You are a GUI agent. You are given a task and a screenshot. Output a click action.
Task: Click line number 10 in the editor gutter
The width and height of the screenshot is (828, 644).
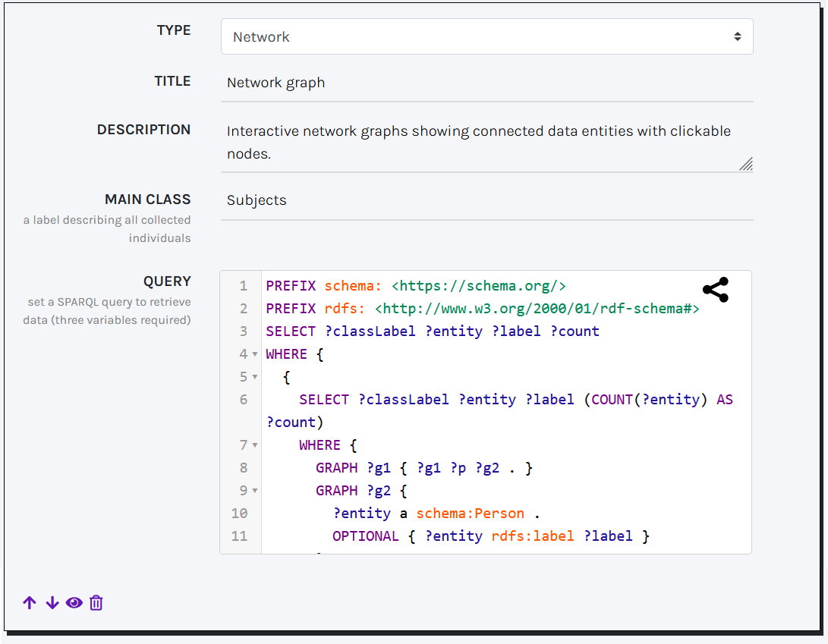click(x=239, y=514)
